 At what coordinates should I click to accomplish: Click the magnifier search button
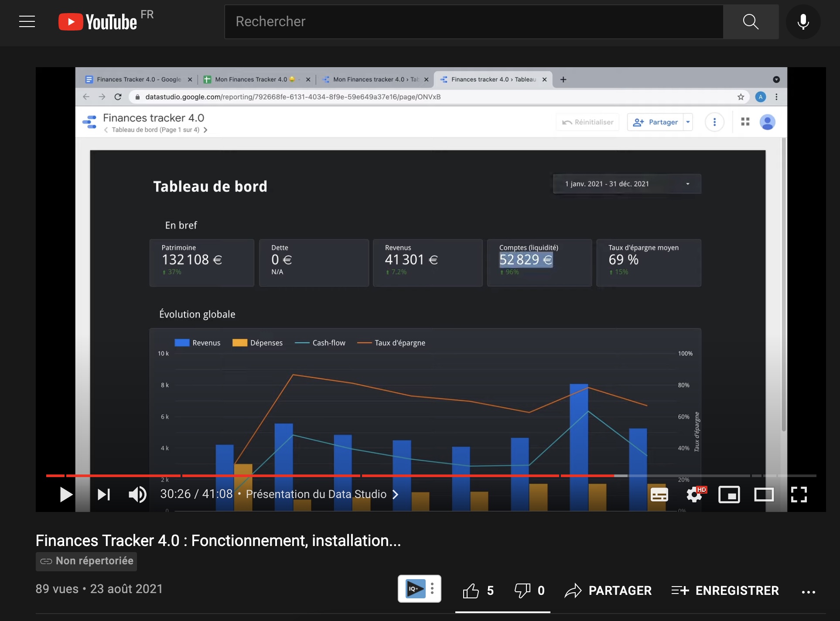751,21
